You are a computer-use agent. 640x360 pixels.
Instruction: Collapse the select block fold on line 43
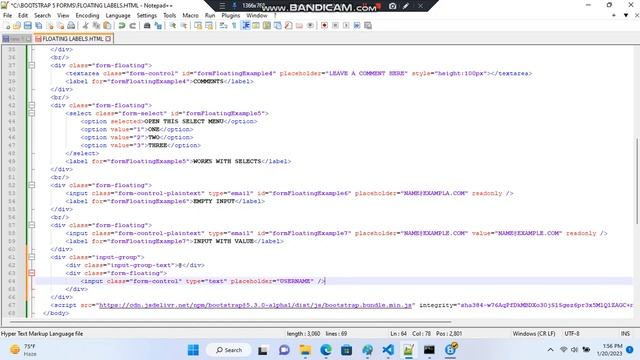[x=31, y=113]
